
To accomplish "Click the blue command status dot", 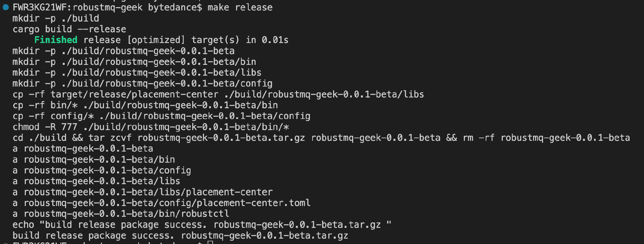I will [6, 7].
